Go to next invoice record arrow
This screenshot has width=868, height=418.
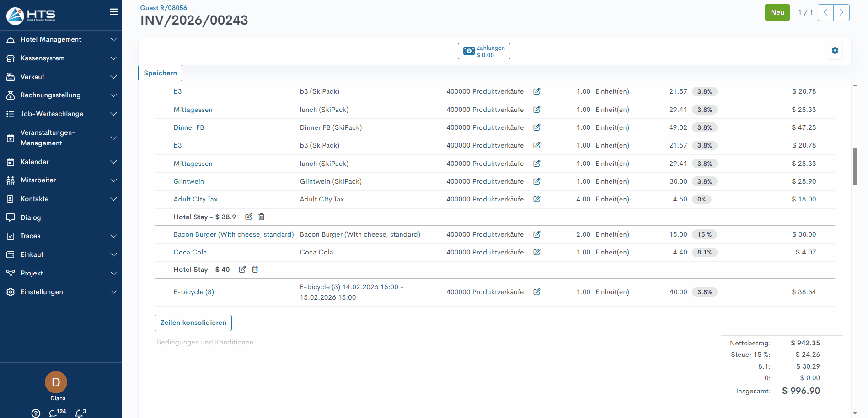click(x=841, y=13)
